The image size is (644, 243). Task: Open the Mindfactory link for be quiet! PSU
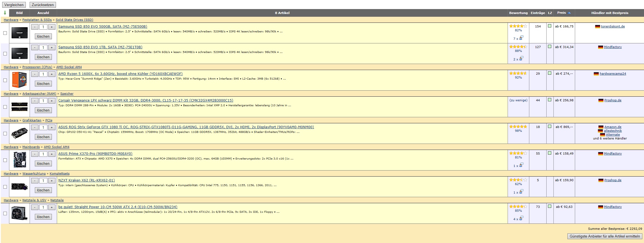[x=613, y=207]
